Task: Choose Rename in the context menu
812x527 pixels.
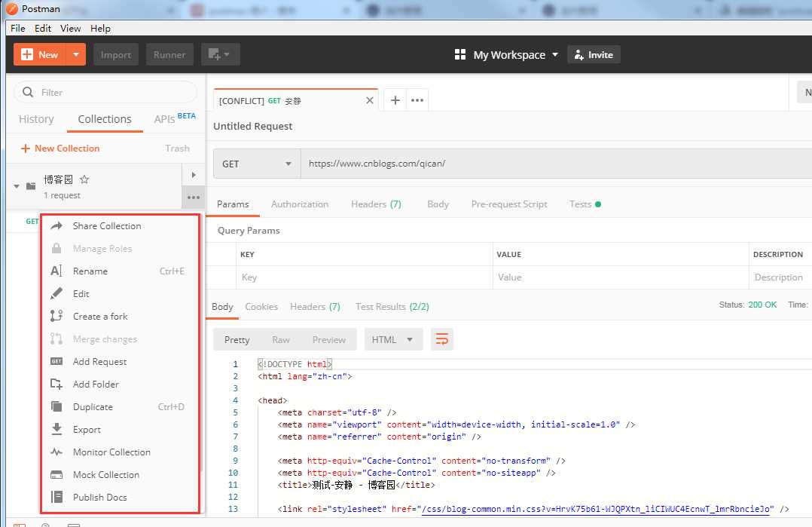Action: tap(121, 271)
